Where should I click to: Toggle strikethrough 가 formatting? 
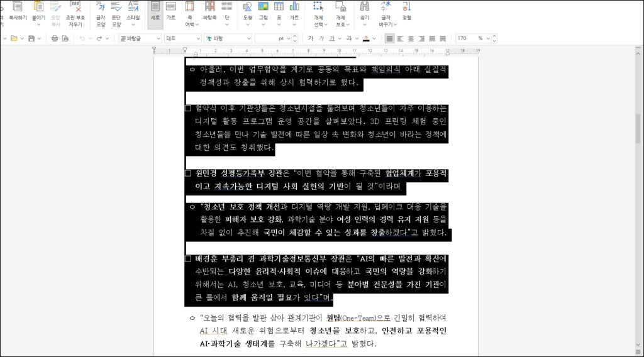348,38
